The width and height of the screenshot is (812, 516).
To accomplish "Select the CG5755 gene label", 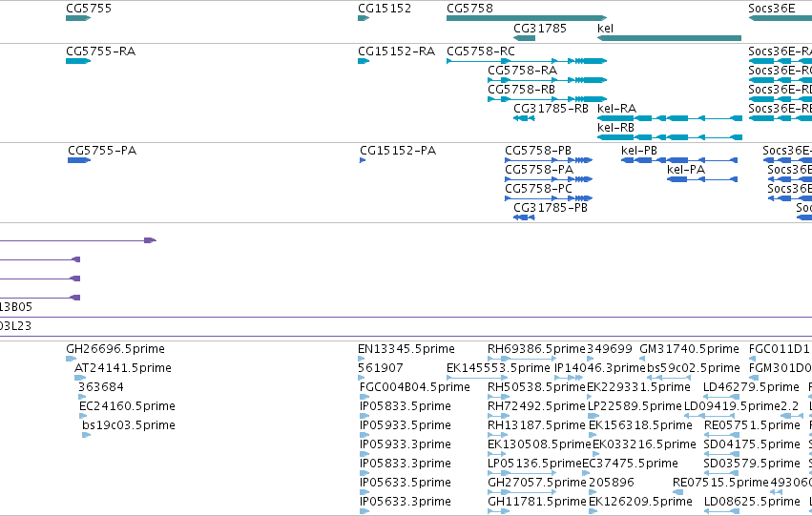I will click(x=89, y=9).
